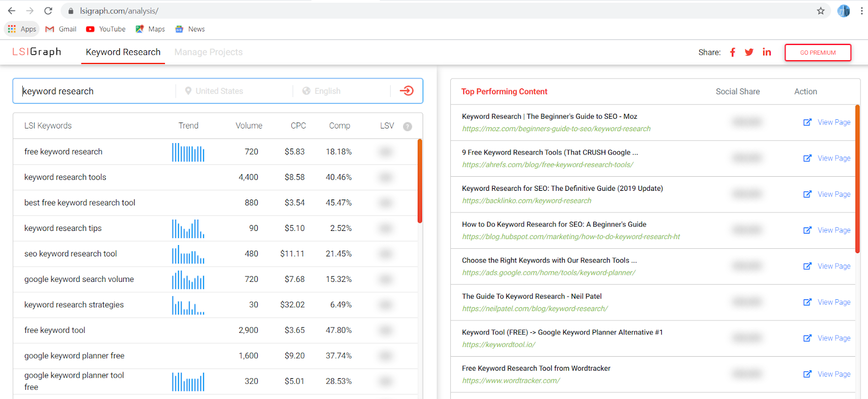868x399 pixels.
Task: Open Chrome three-dot menu
Action: click(861, 11)
